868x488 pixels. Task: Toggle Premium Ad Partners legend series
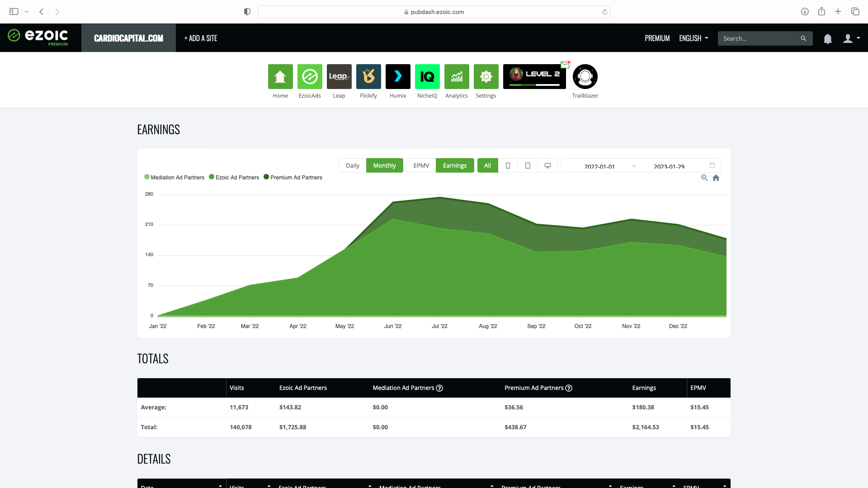point(293,177)
